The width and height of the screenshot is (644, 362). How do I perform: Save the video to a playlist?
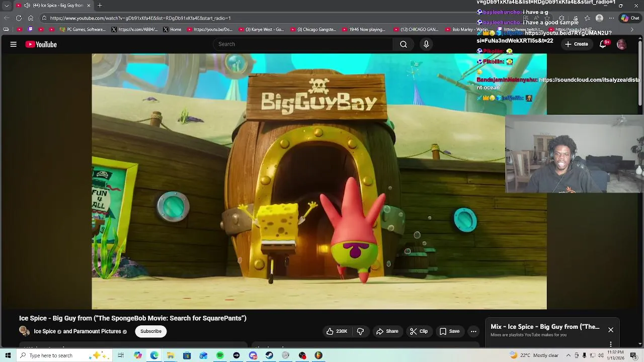pos(449,331)
